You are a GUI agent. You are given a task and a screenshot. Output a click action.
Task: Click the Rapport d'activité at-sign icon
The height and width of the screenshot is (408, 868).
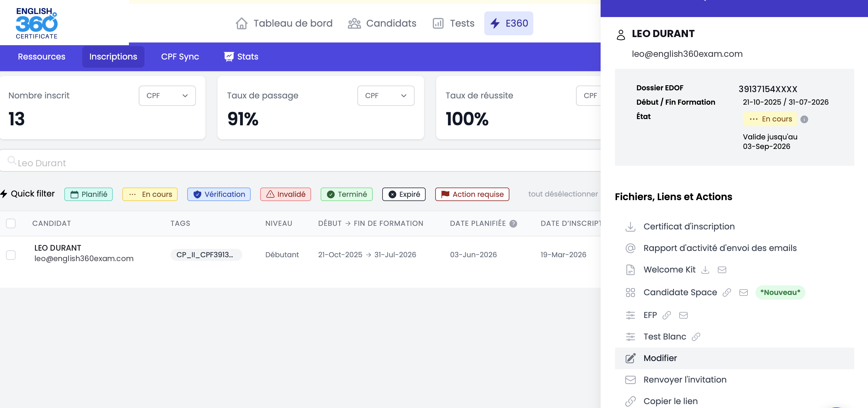click(630, 248)
